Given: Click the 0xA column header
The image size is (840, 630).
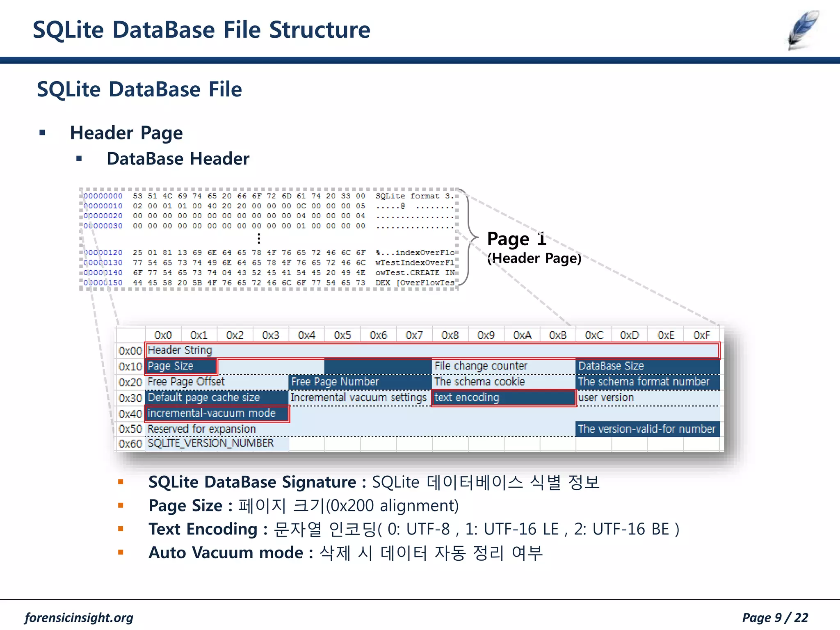Looking at the screenshot, I should pyautogui.click(x=522, y=335).
